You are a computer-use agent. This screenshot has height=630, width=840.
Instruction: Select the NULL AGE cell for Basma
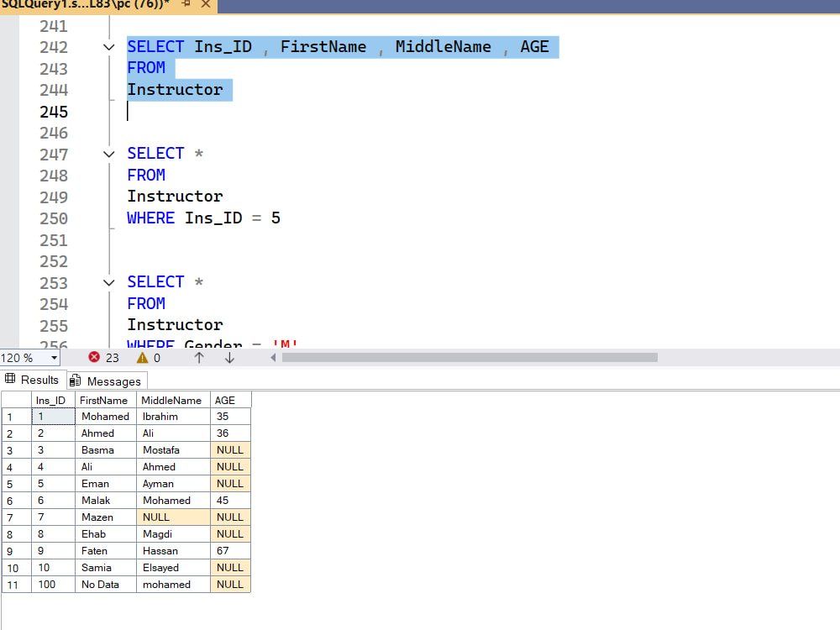pos(230,450)
